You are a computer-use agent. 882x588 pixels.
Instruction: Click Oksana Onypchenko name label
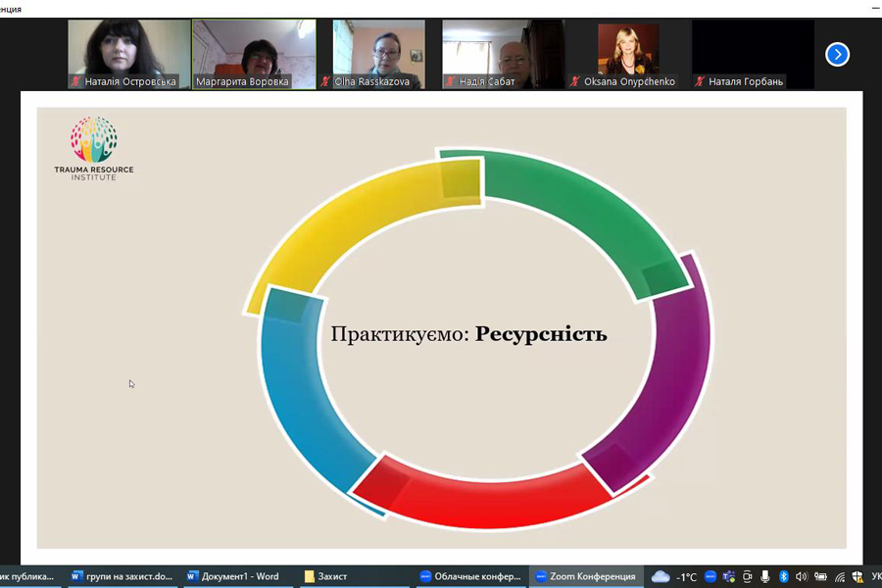(629, 81)
